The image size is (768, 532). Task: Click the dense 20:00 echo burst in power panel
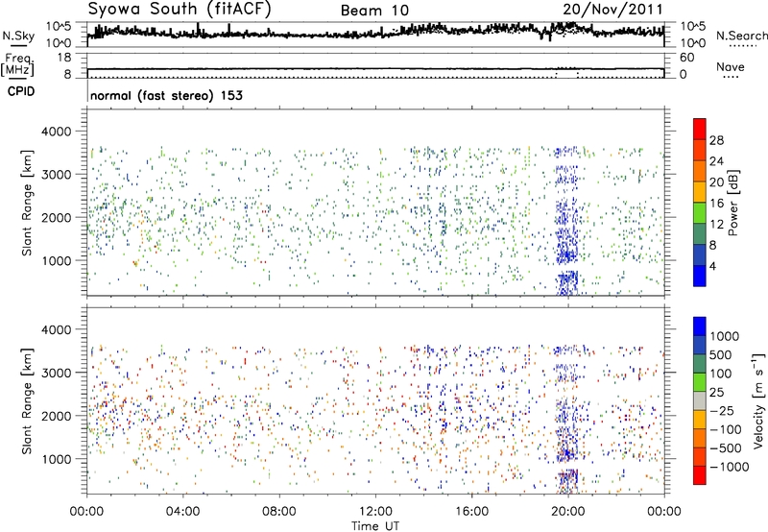(567, 221)
